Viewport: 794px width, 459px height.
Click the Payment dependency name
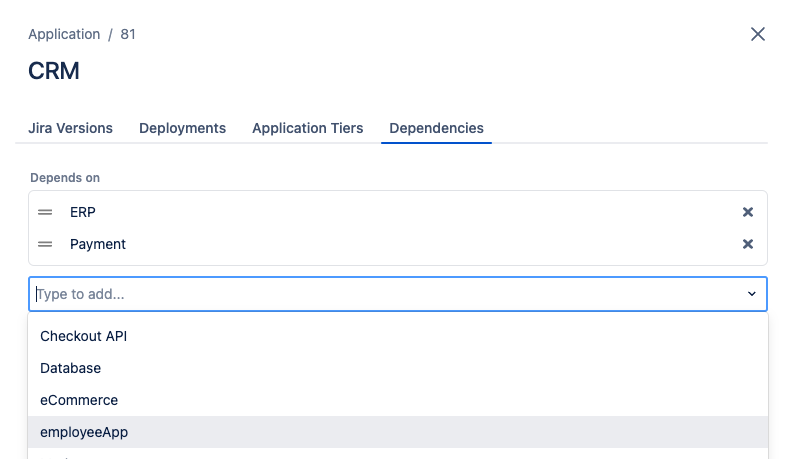(x=98, y=244)
